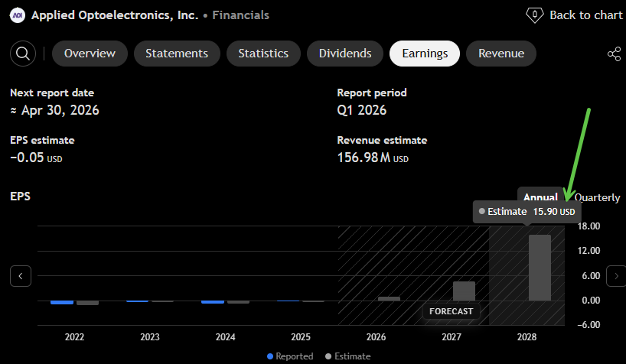626x364 pixels.
Task: Switch to the Overview tab
Action: [x=90, y=54]
